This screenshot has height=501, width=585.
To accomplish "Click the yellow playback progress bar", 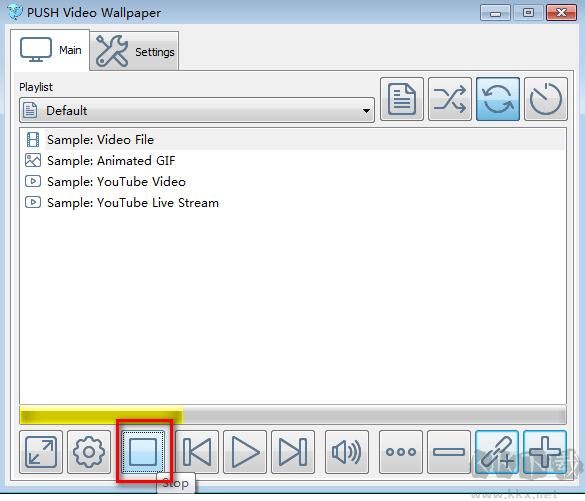I will tap(101, 415).
